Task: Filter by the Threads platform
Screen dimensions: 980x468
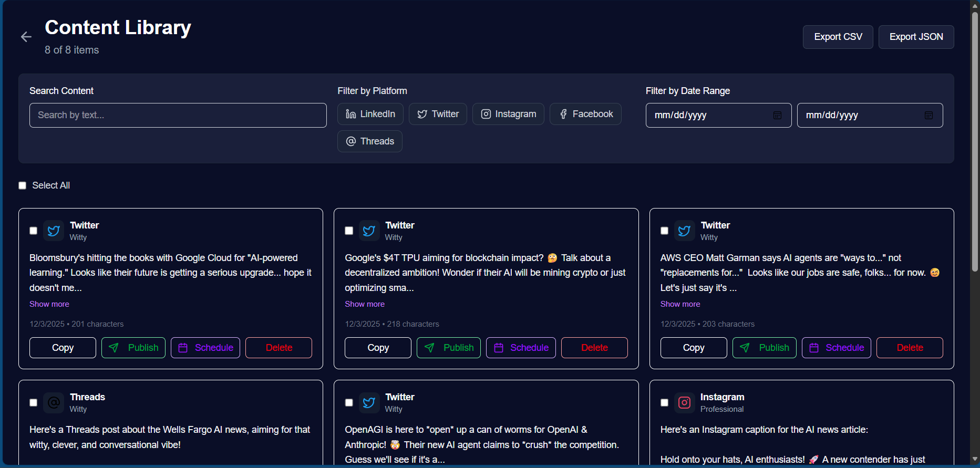Action: (x=370, y=141)
